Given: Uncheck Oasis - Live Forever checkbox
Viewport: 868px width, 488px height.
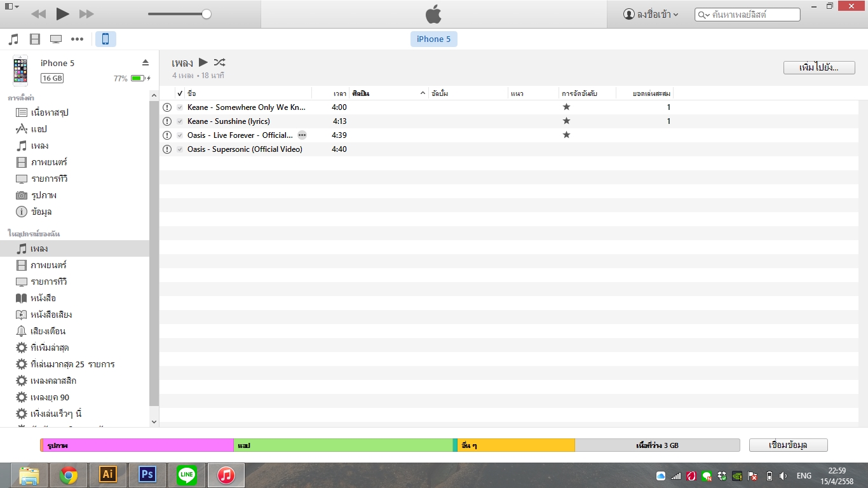Looking at the screenshot, I should point(180,135).
